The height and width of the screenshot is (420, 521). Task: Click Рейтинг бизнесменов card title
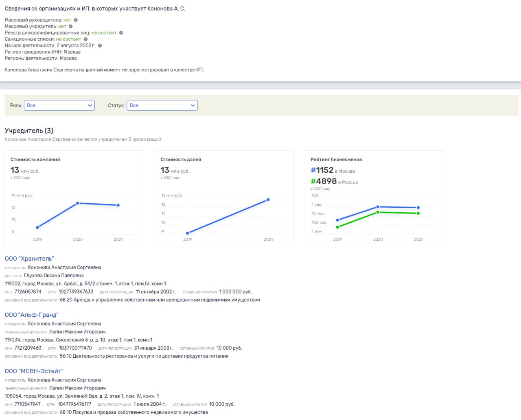point(336,159)
